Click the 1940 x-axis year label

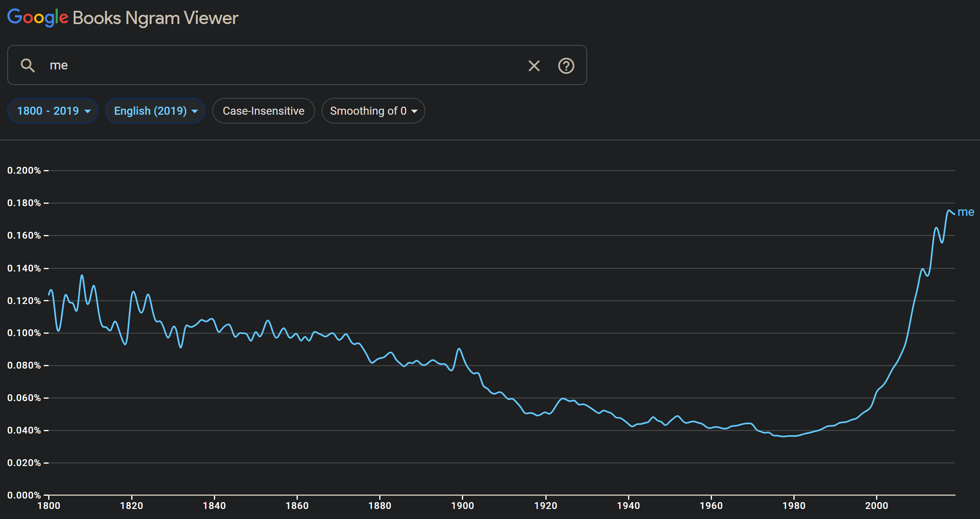(x=628, y=506)
